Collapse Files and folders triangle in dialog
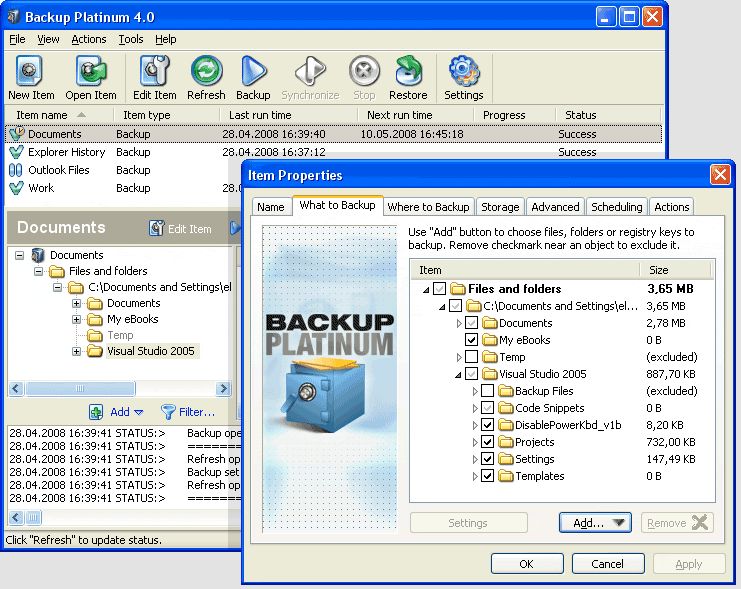Image resolution: width=741 pixels, height=589 pixels. [x=426, y=289]
